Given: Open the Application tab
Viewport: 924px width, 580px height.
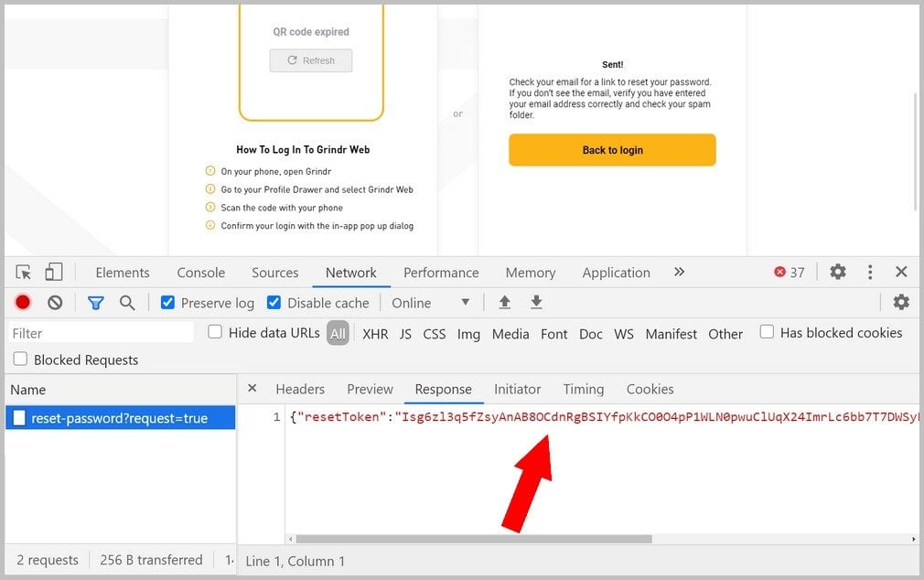Looking at the screenshot, I should (617, 273).
